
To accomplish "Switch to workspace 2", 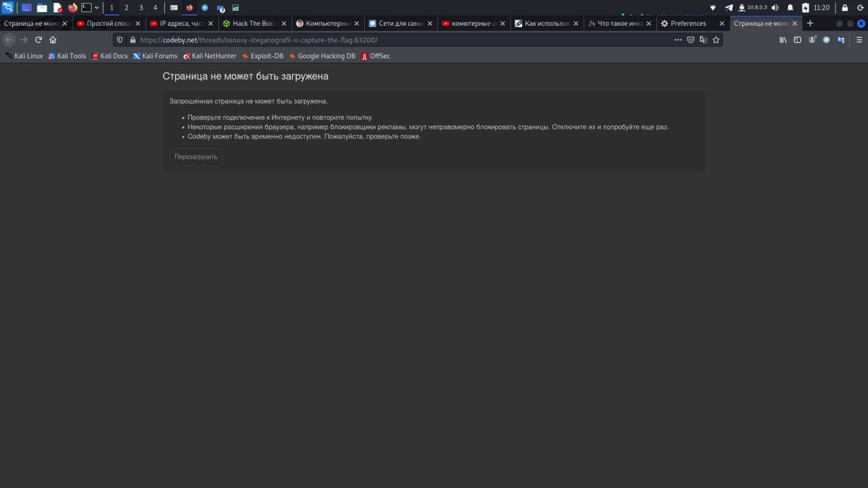I will (x=126, y=7).
